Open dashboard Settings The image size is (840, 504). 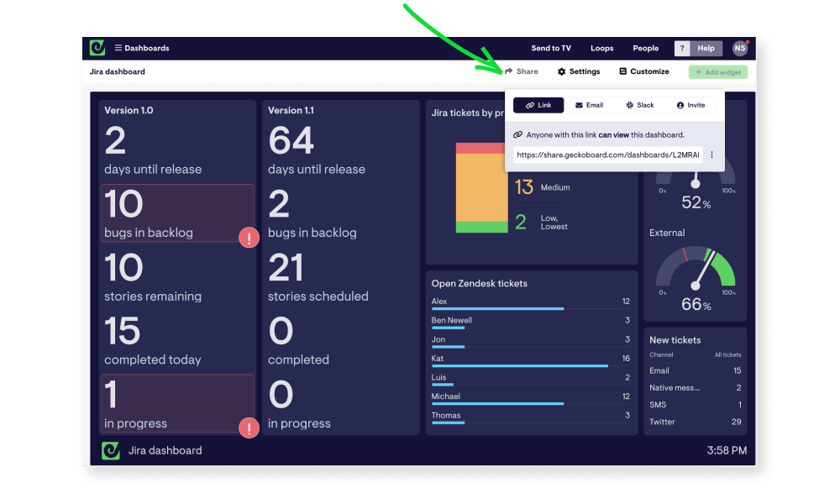coord(579,71)
